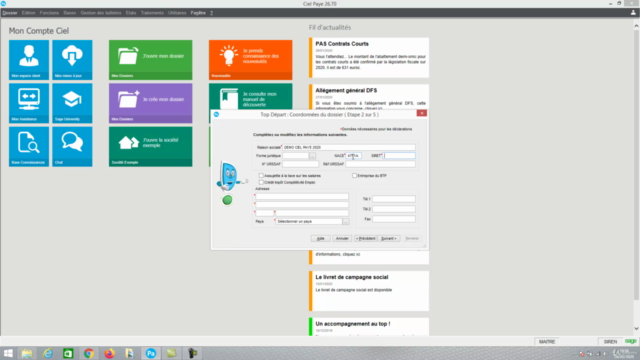The height and width of the screenshot is (360, 640).
Task: Click the news feed scrollbar up arrow
Action: coord(636,26)
